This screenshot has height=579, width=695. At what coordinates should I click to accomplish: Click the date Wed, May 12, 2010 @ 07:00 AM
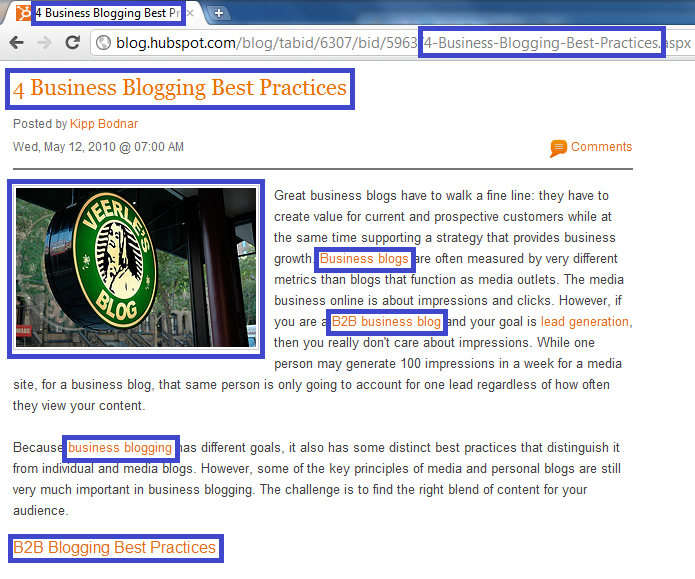point(98,147)
